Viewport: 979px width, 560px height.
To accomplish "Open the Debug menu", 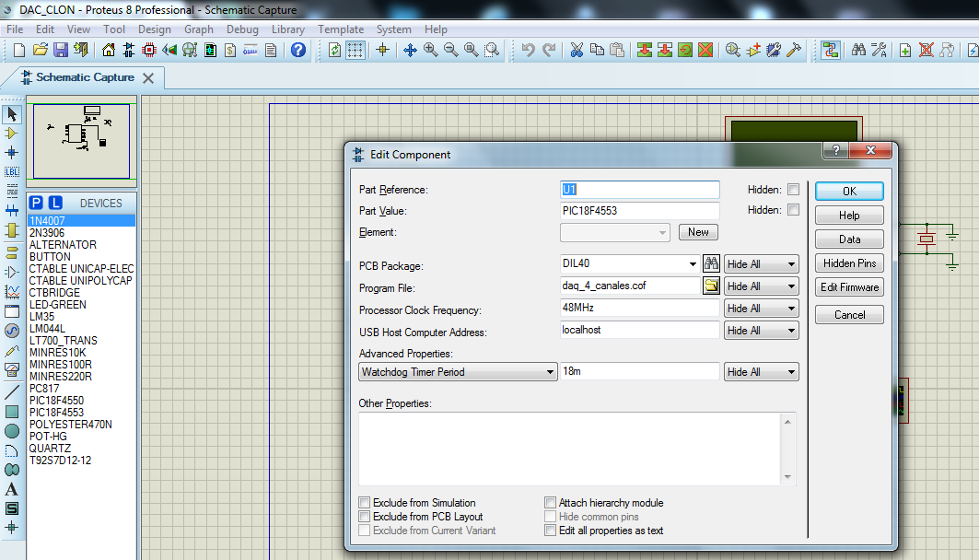I will coord(242,29).
